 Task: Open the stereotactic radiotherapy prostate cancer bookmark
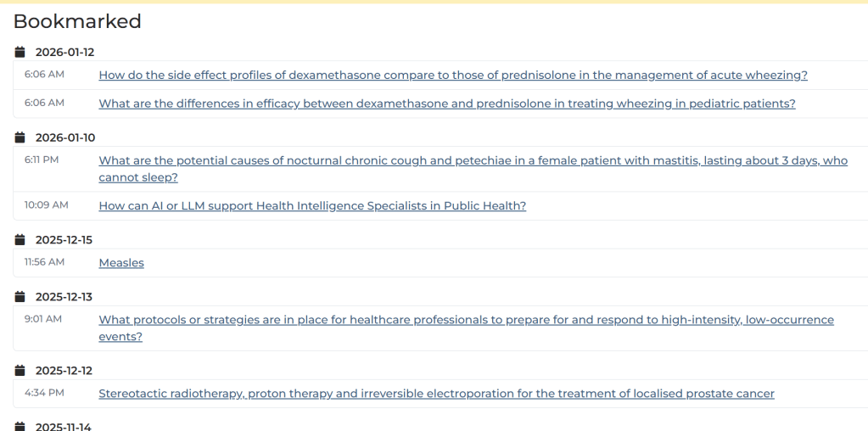[436, 394]
